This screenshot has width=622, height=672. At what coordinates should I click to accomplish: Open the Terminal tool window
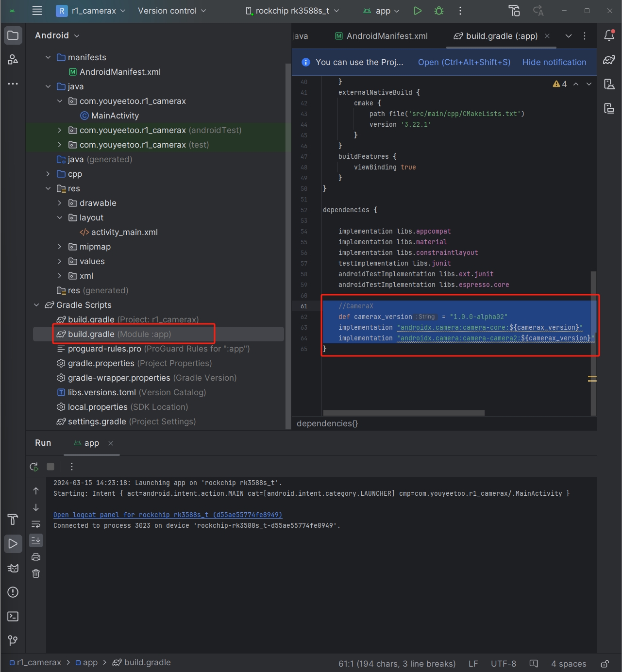point(13,616)
